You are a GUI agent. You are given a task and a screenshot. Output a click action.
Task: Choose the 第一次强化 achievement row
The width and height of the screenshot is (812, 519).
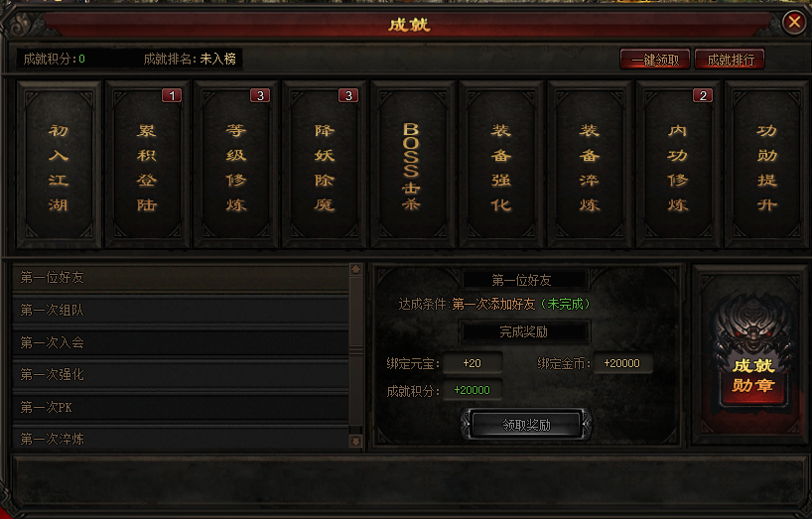click(x=181, y=375)
